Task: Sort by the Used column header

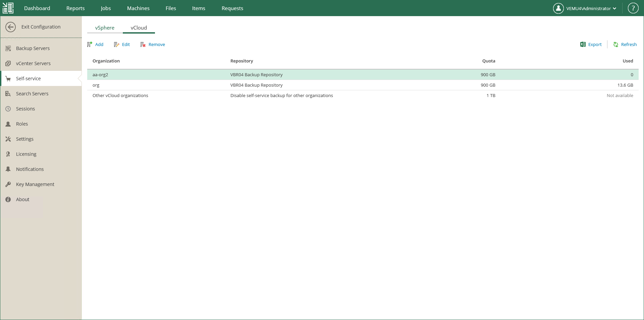Action: tap(628, 61)
